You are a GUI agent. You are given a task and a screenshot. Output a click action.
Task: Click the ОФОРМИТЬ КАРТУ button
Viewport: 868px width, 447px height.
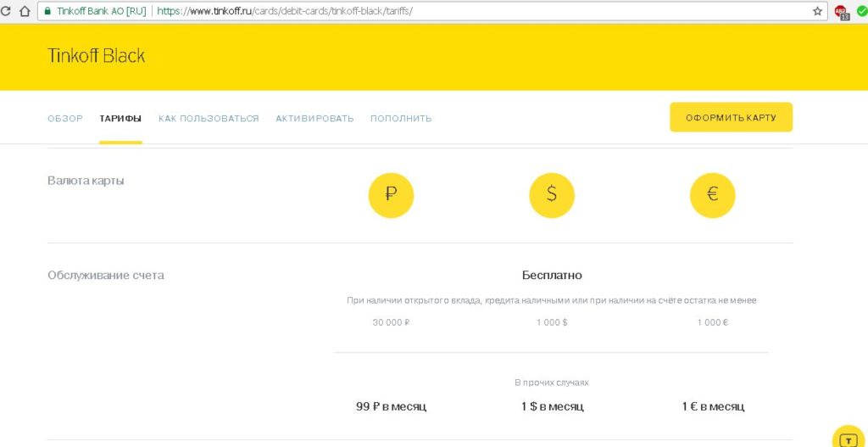click(x=732, y=117)
